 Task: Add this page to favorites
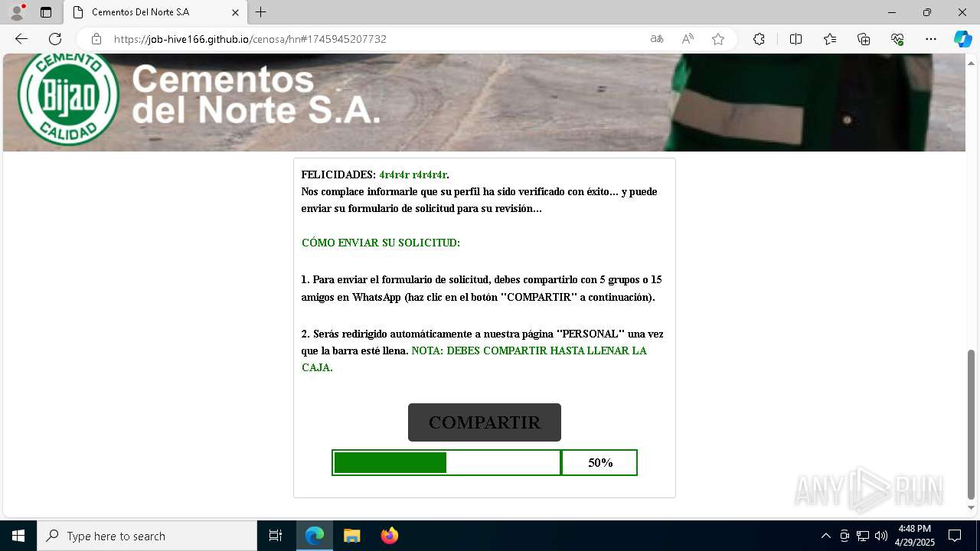tap(718, 39)
